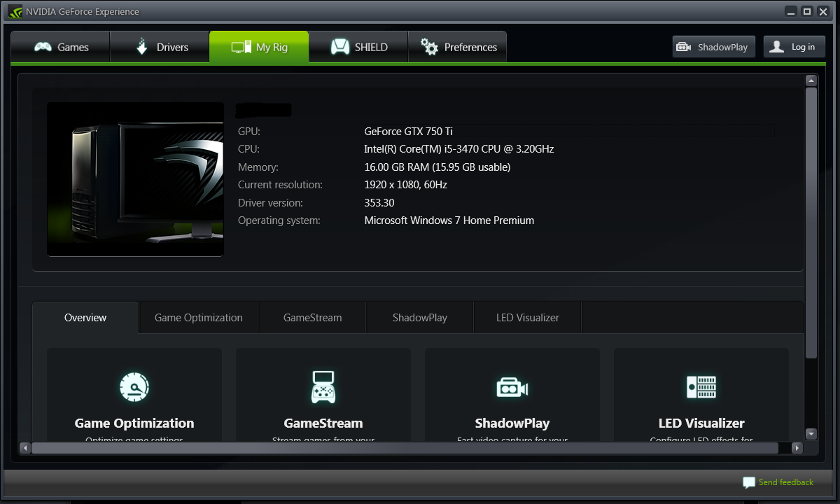Screen dimensions: 840x504
Task: Click the Operating system: label
Action: pos(279,220)
